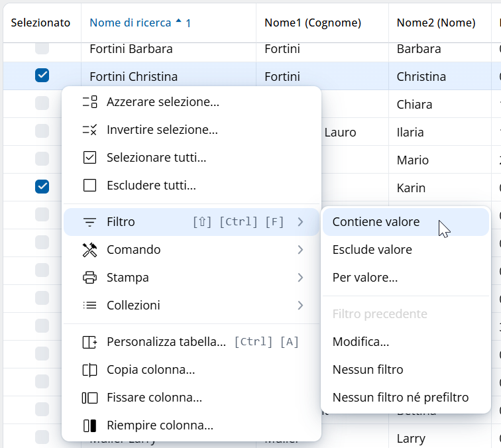Click the Invertire selezione icon
The width and height of the screenshot is (501, 448).
[89, 130]
